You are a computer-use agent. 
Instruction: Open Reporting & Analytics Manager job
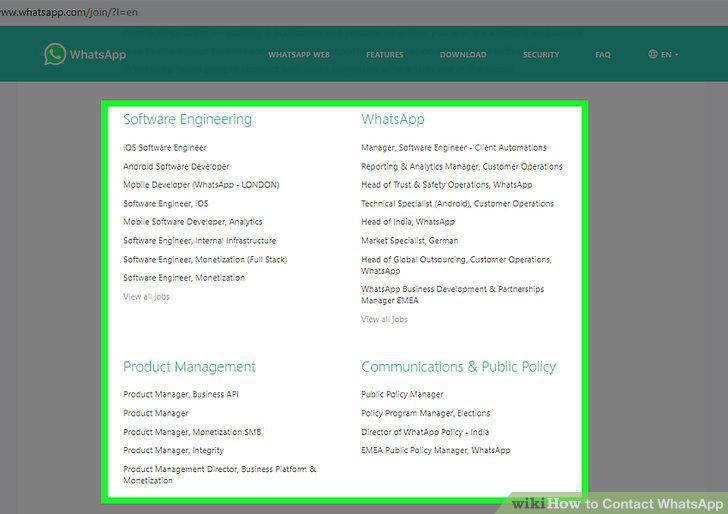tap(462, 166)
